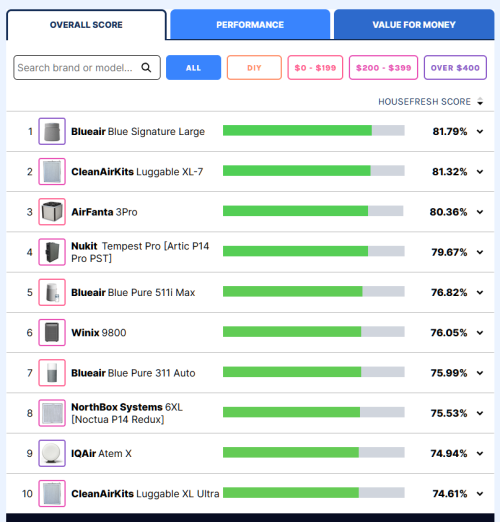
Task: Expand the CleanAirKits Luggable XL-7 row chevron
Action: click(480, 172)
